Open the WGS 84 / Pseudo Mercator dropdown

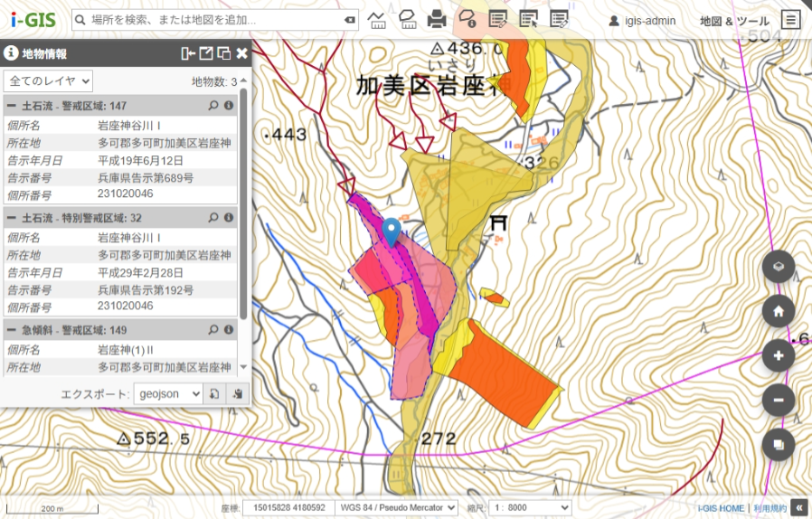point(397,507)
